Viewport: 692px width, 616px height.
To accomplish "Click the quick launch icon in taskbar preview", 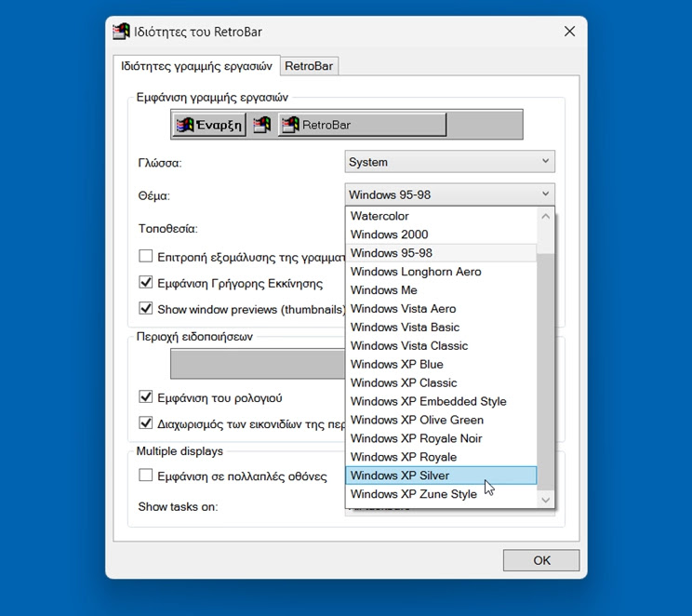I will click(262, 125).
